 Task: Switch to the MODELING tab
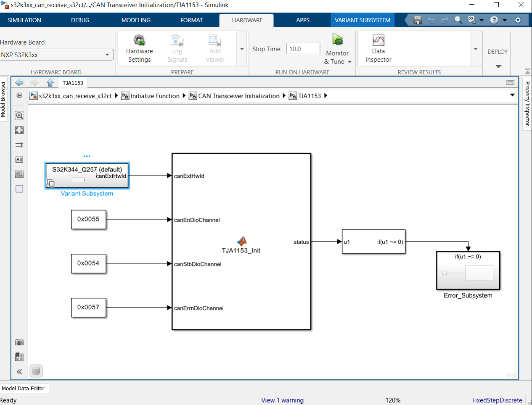point(136,20)
